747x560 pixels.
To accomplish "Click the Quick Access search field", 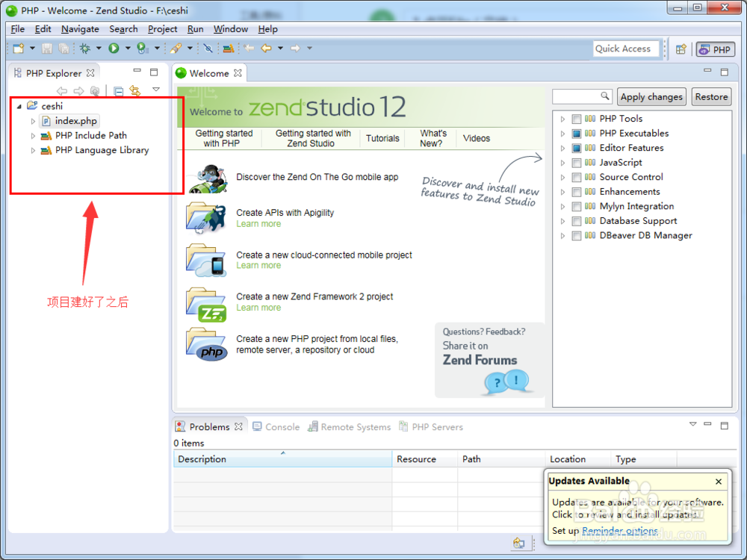I will 626,49.
